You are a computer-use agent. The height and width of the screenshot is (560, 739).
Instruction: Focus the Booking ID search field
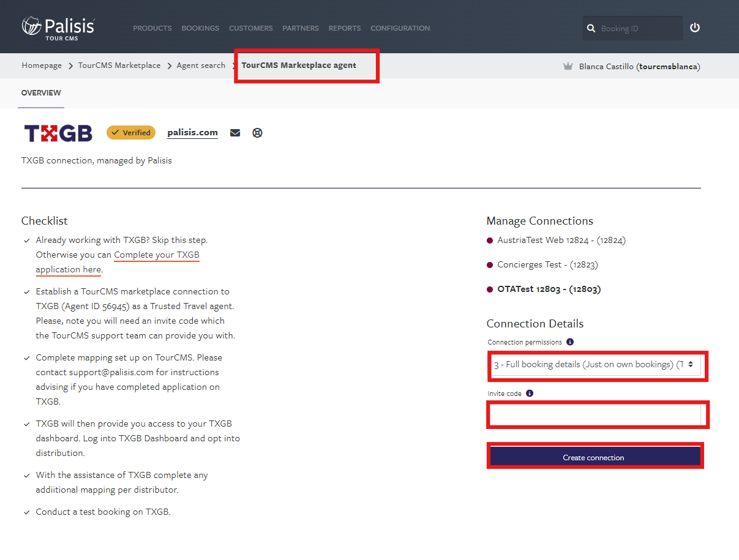point(632,28)
